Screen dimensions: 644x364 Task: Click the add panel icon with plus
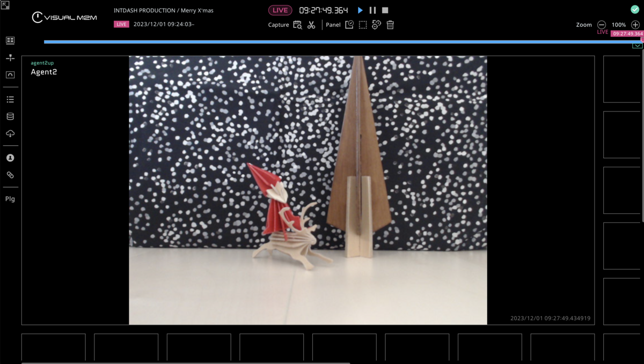pos(377,25)
